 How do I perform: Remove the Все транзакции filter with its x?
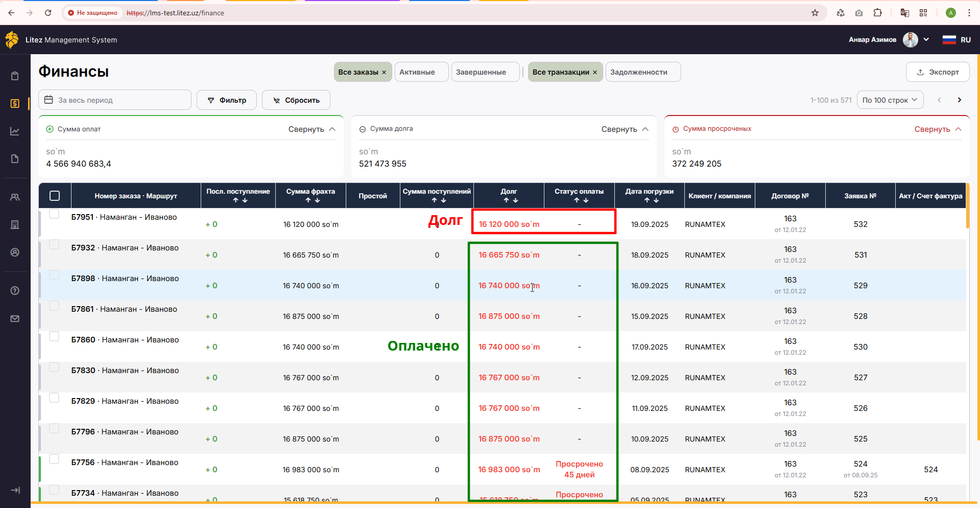(x=595, y=73)
